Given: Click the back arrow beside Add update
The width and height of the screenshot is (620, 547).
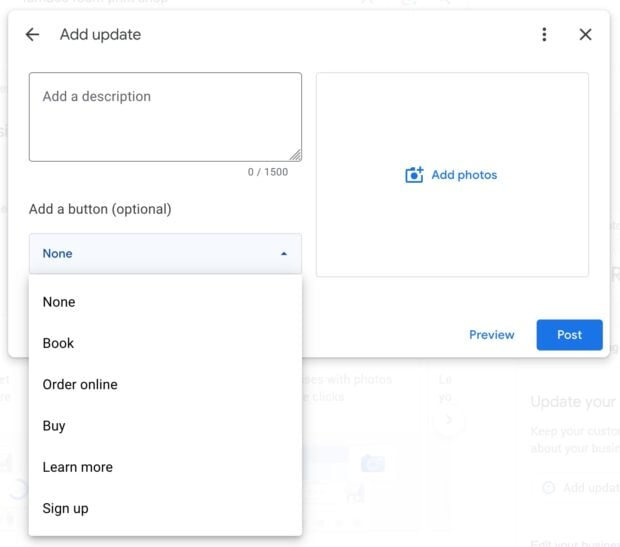Looking at the screenshot, I should pos(32,35).
